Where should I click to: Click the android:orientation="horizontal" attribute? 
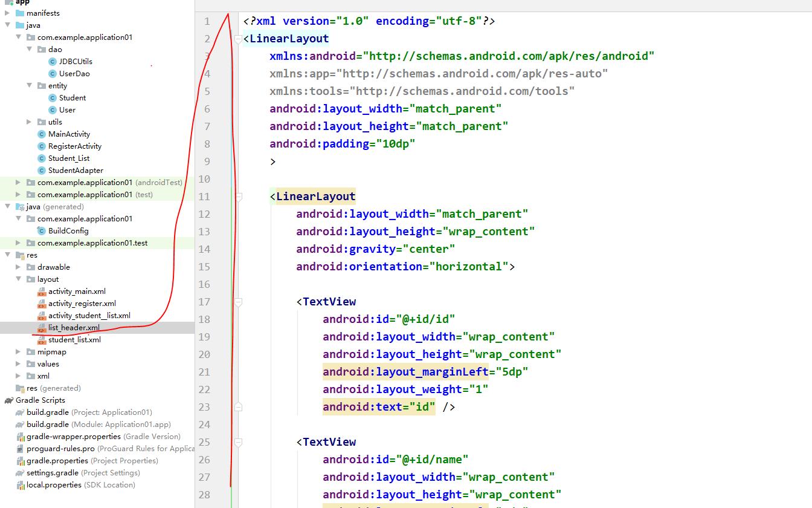click(x=402, y=267)
